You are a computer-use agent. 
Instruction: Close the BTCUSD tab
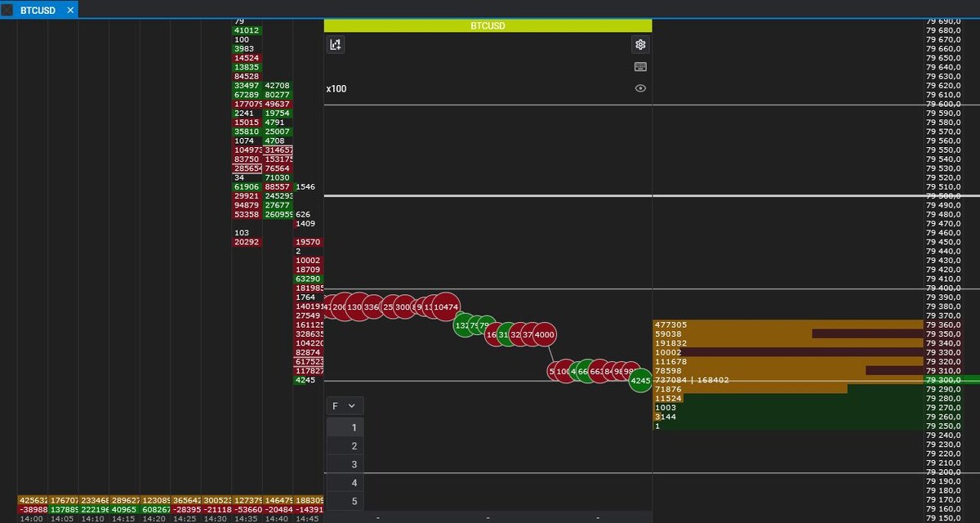70,10
